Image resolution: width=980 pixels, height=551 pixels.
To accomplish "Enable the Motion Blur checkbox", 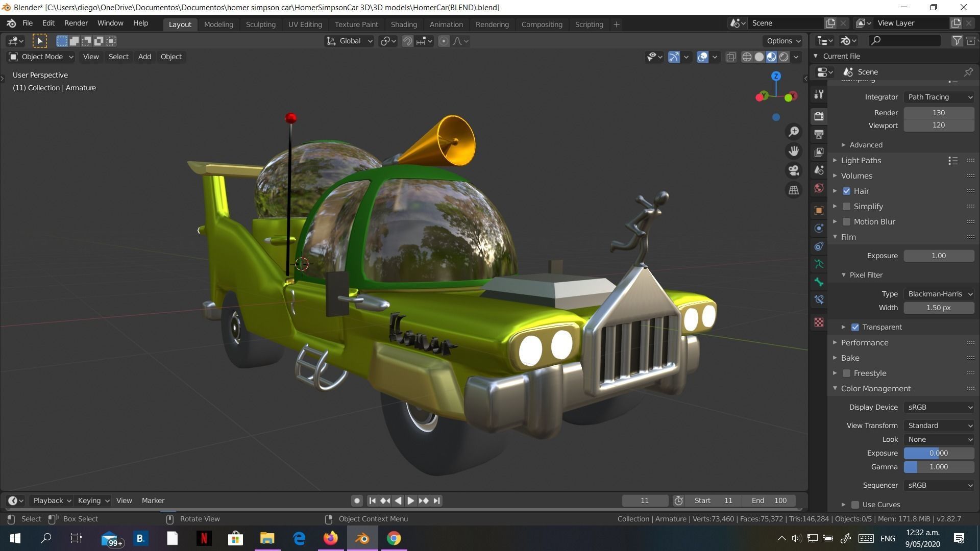I will pos(846,221).
